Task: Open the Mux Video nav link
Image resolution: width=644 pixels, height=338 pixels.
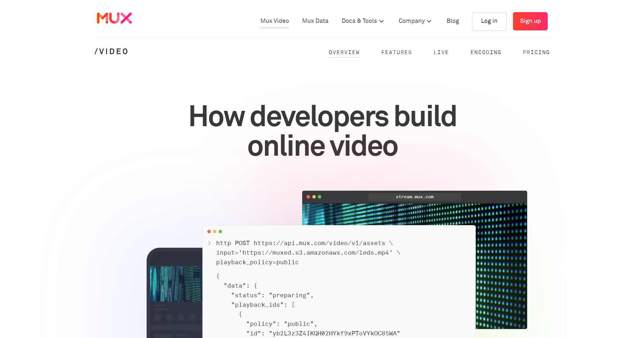Action: coord(274,21)
